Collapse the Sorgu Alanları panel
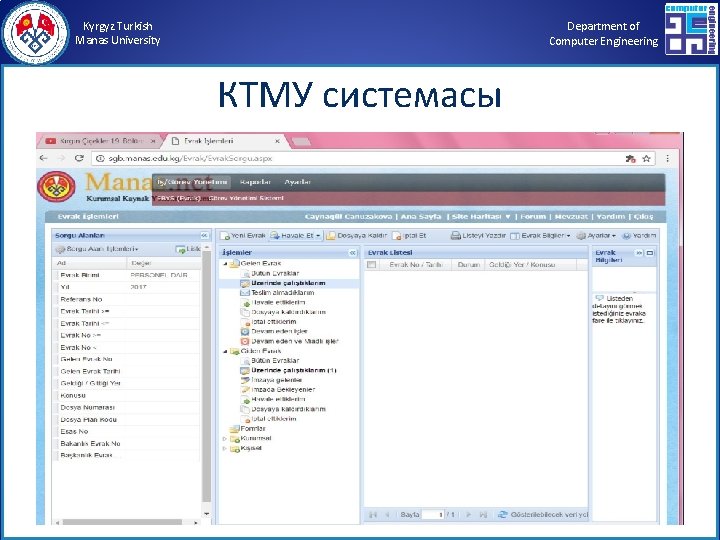 pos(204,236)
